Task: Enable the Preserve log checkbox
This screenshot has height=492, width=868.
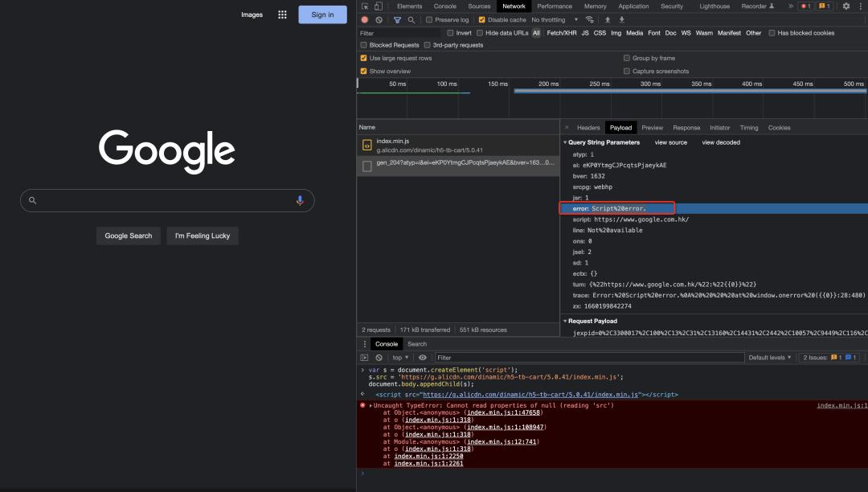Action: (x=429, y=20)
